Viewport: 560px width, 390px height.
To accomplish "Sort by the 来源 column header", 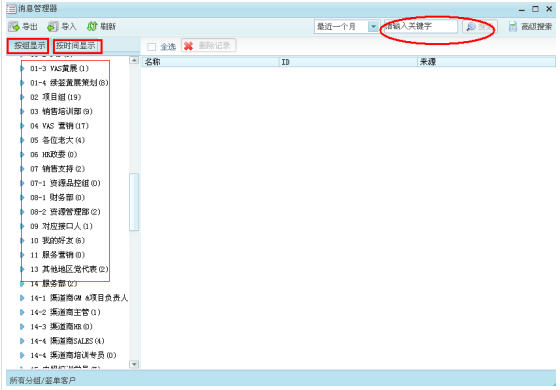I will [x=486, y=62].
